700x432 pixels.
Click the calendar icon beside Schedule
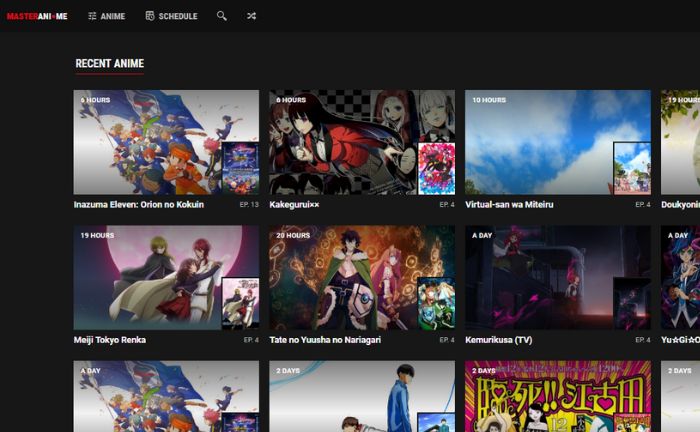click(x=150, y=16)
